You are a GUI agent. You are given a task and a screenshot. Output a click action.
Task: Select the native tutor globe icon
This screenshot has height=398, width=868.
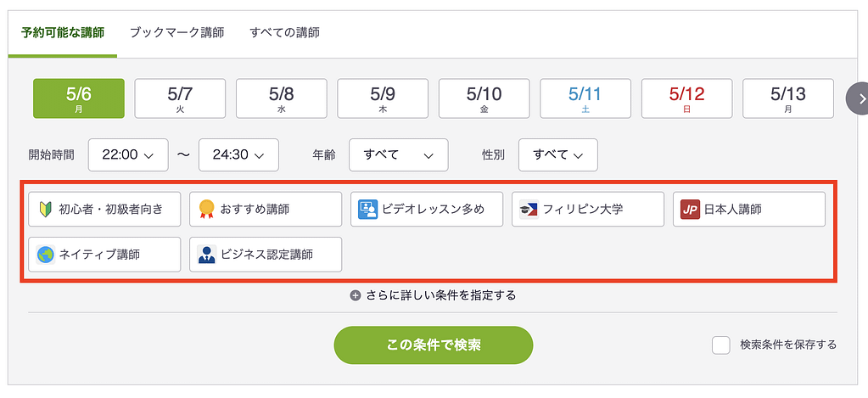(46, 254)
